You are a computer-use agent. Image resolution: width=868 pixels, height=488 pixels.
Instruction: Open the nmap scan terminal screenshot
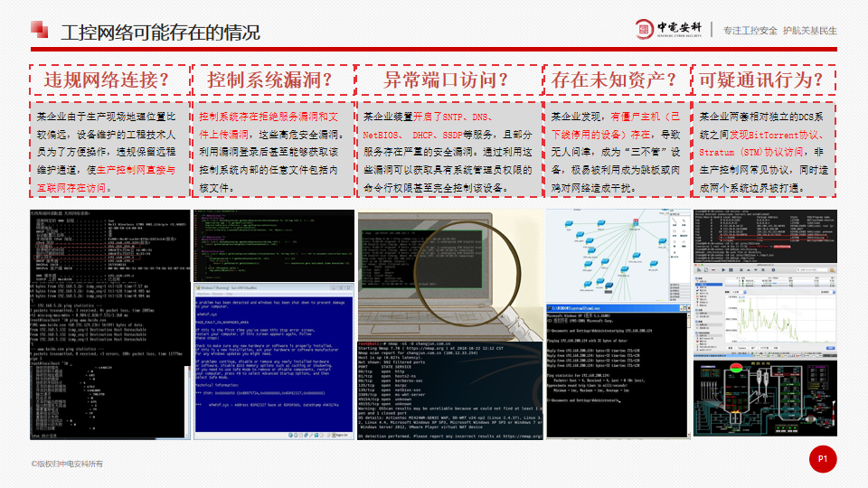pos(450,390)
